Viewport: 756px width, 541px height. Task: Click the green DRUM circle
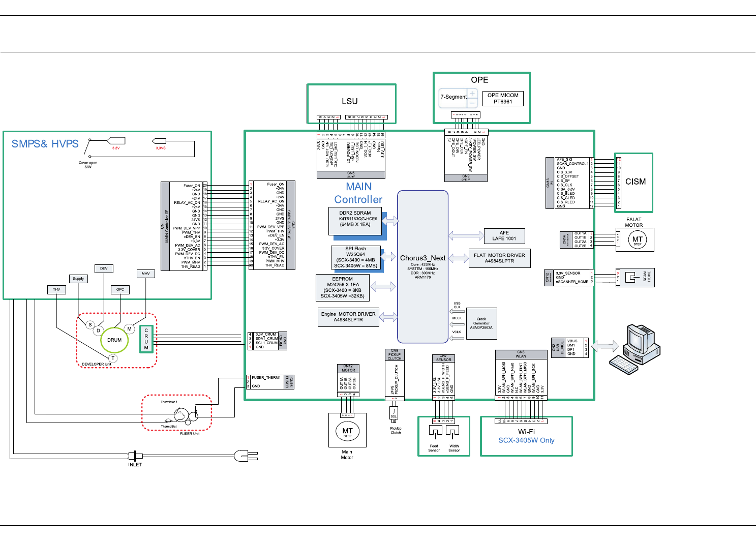coord(114,340)
